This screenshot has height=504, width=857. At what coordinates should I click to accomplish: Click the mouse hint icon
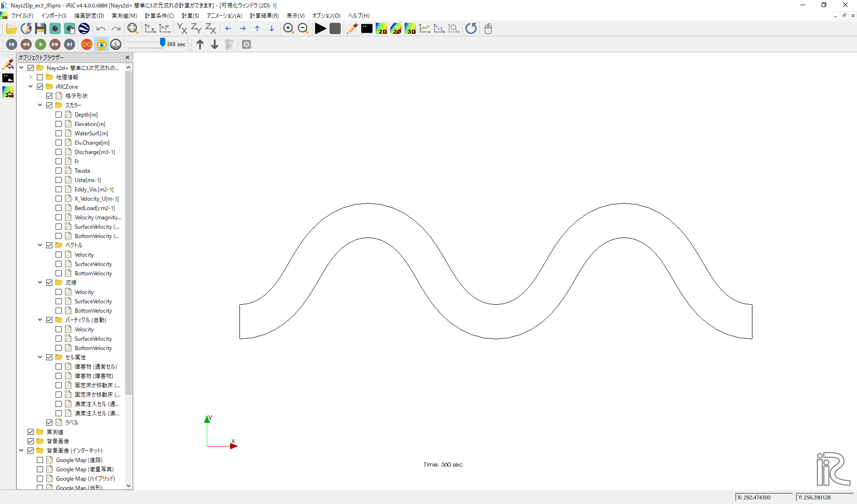point(488,28)
